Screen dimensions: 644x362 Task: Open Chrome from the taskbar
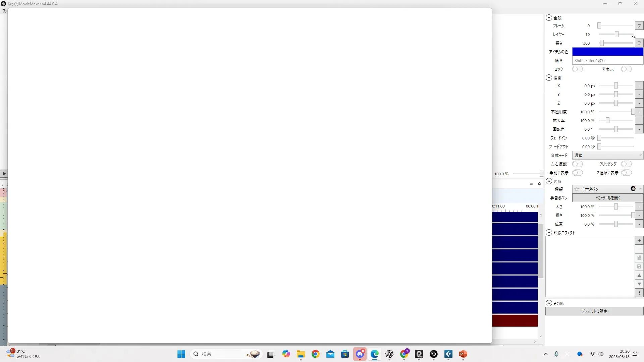pos(315,354)
